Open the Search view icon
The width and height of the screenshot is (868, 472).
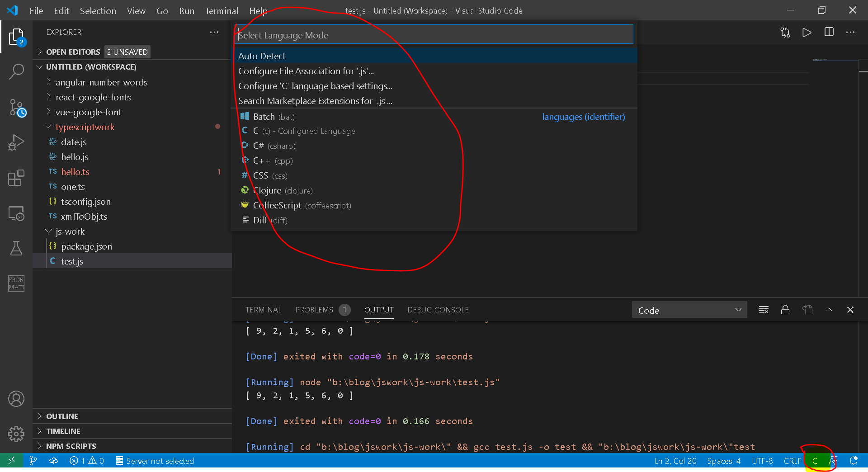click(x=16, y=71)
